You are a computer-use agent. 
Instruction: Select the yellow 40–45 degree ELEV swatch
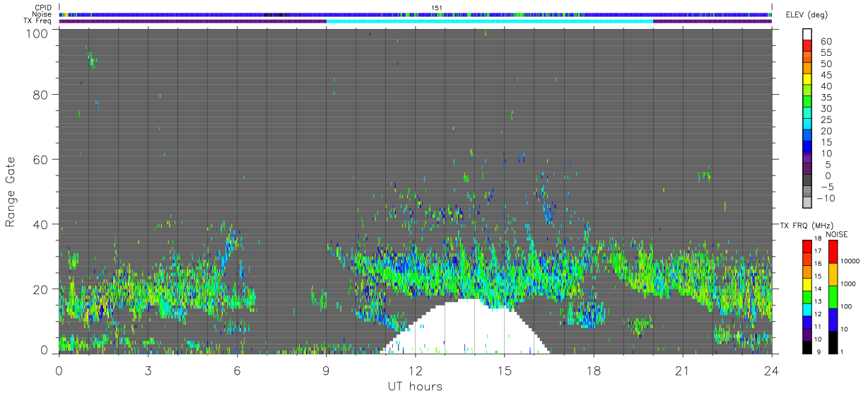coord(807,79)
